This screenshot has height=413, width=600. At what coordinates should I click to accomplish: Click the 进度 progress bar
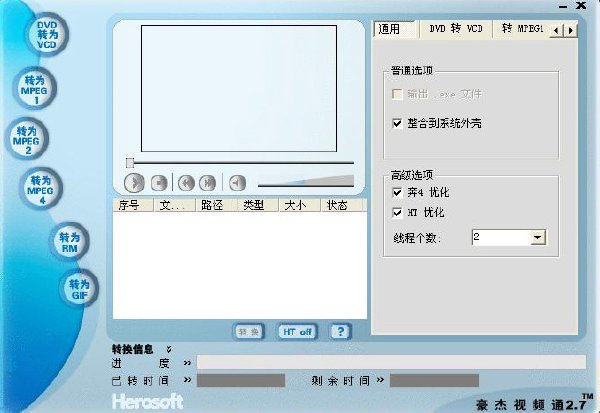(391, 362)
